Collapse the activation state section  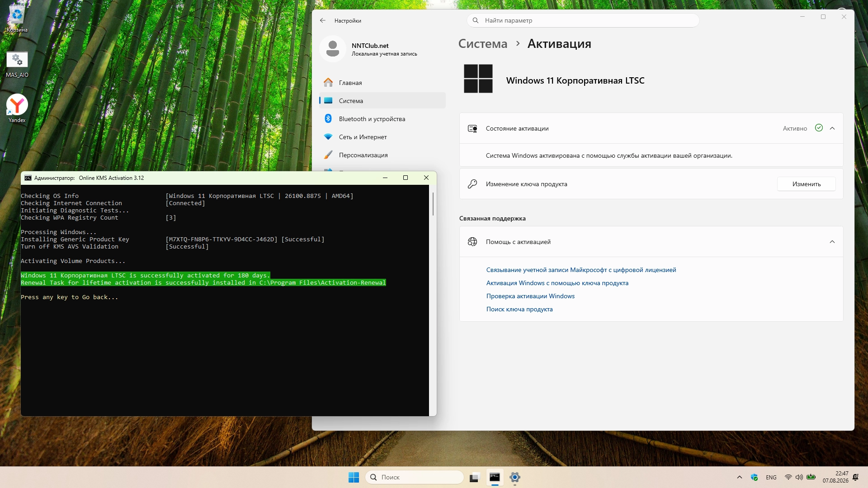click(832, 128)
